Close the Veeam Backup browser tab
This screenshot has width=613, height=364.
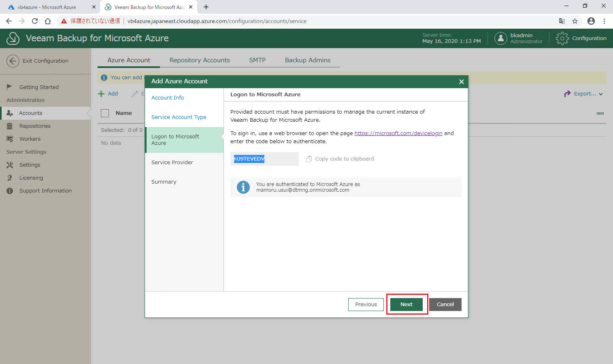point(191,7)
